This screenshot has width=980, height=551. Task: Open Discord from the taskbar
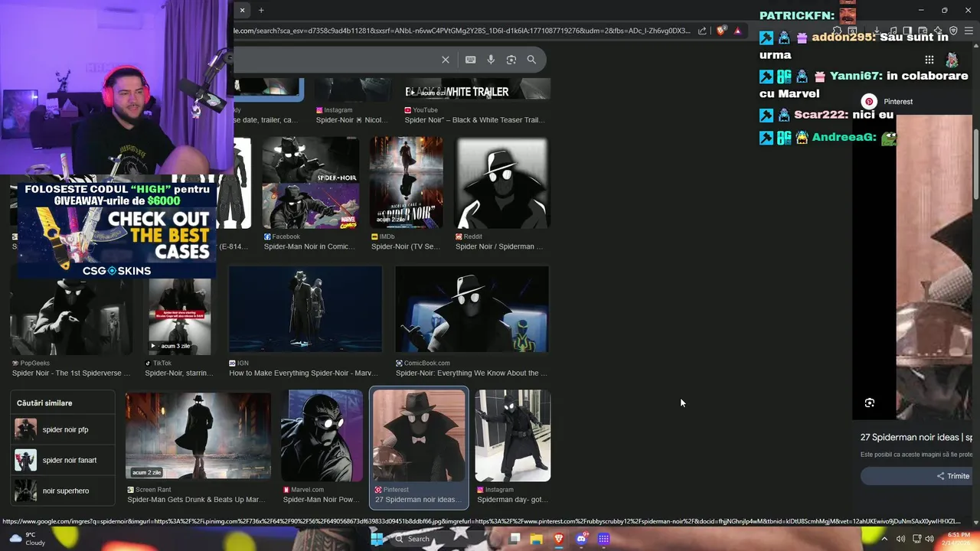pyautogui.click(x=581, y=539)
